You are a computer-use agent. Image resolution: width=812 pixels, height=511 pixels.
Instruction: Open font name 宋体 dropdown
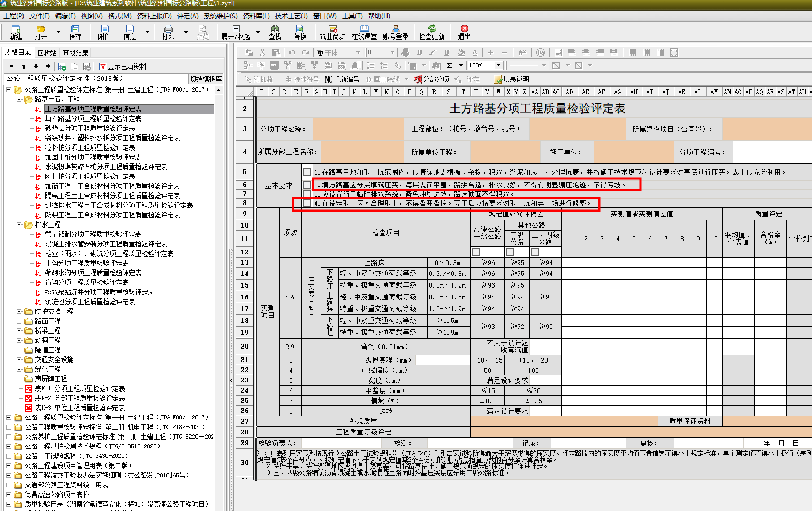point(358,52)
